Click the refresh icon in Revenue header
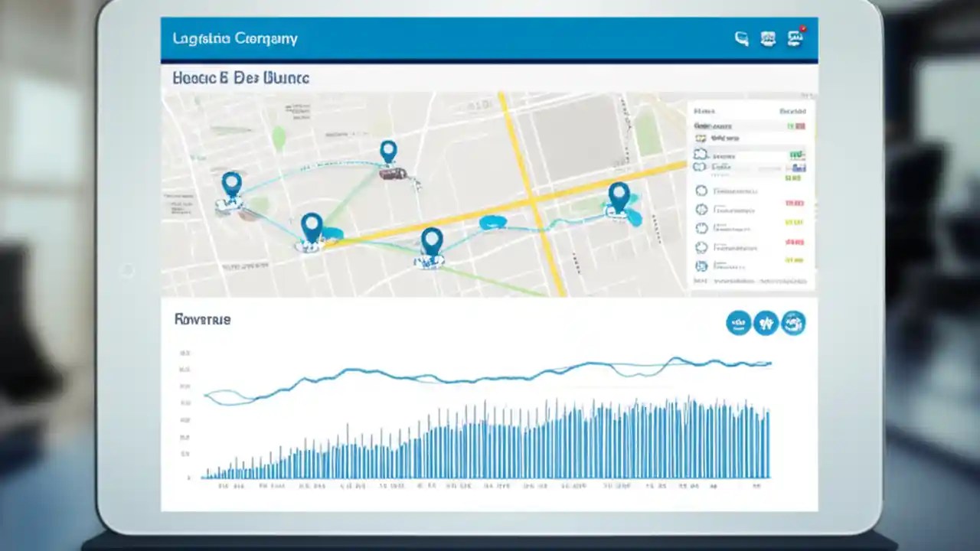The image size is (980, 551). pyautogui.click(x=794, y=323)
